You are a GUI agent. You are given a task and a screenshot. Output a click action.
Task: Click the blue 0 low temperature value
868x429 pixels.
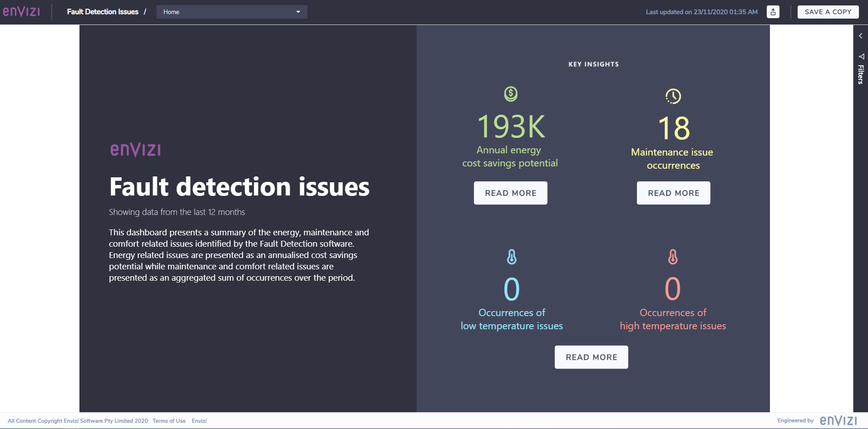point(512,289)
